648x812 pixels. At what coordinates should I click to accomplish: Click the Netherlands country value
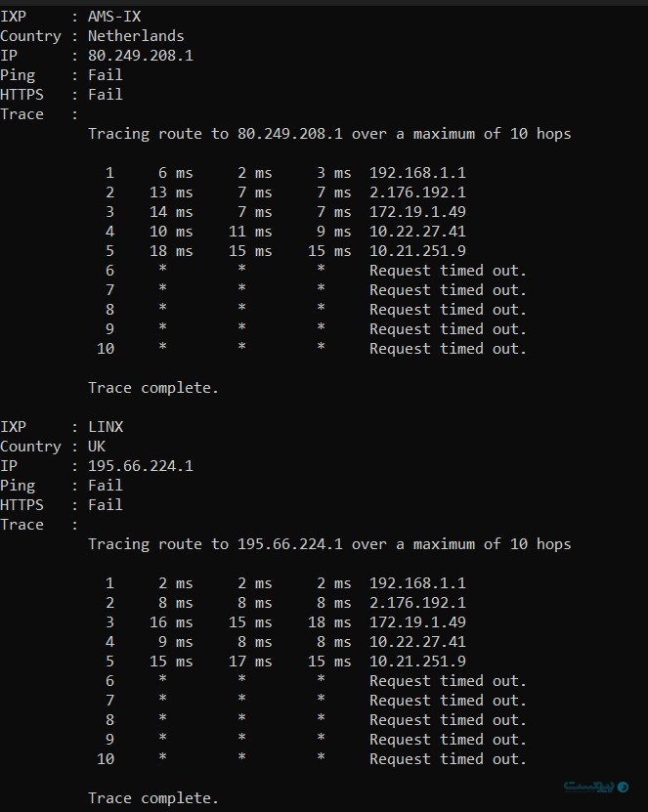[x=136, y=36]
